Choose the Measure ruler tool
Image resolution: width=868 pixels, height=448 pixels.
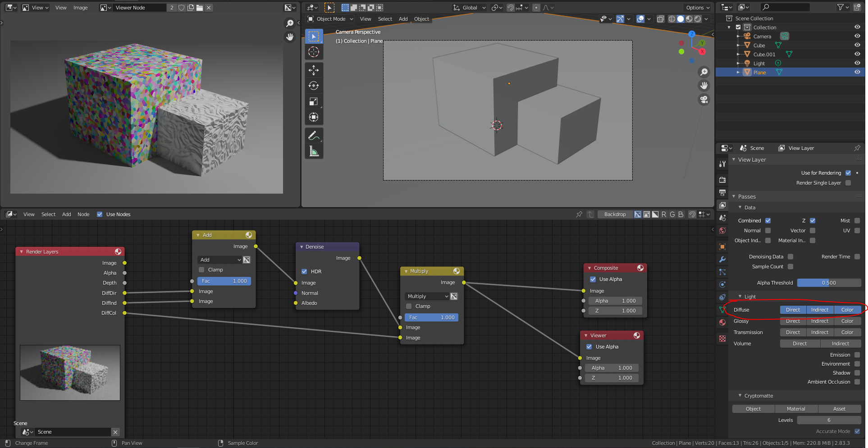pyautogui.click(x=314, y=151)
